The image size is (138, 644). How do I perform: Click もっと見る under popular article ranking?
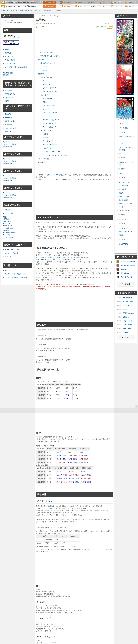coord(126,284)
